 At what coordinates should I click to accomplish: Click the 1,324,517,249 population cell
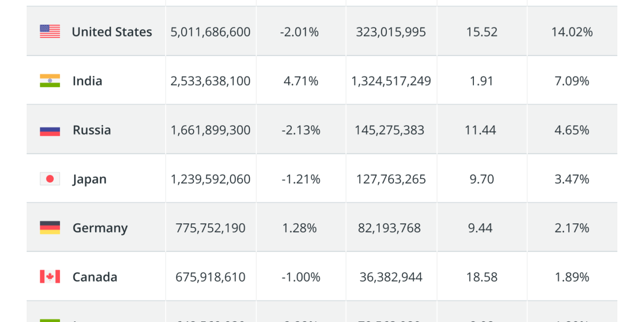tap(391, 81)
